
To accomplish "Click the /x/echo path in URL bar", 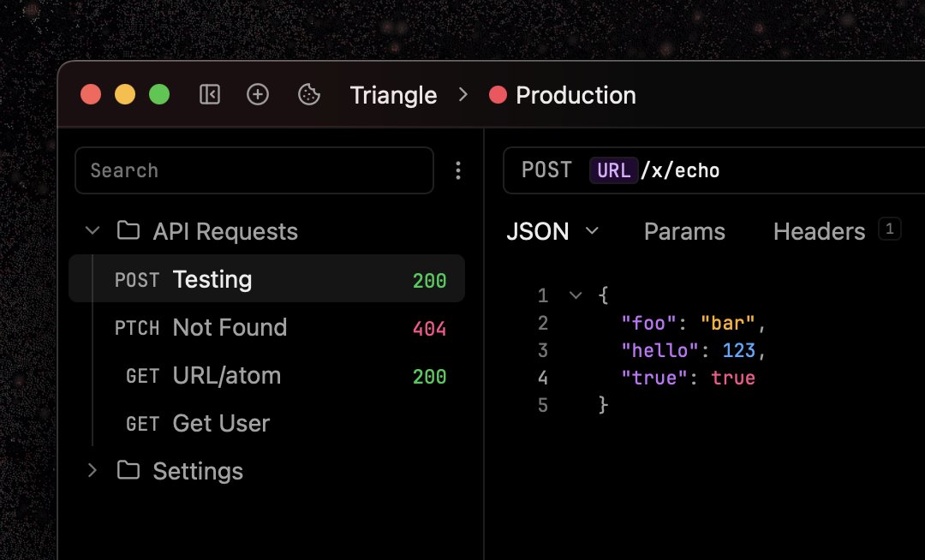I will point(680,170).
